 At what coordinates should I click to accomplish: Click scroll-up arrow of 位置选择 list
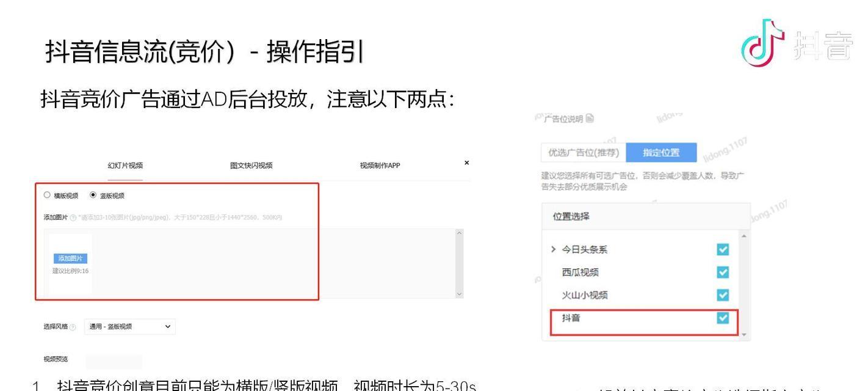743,236
